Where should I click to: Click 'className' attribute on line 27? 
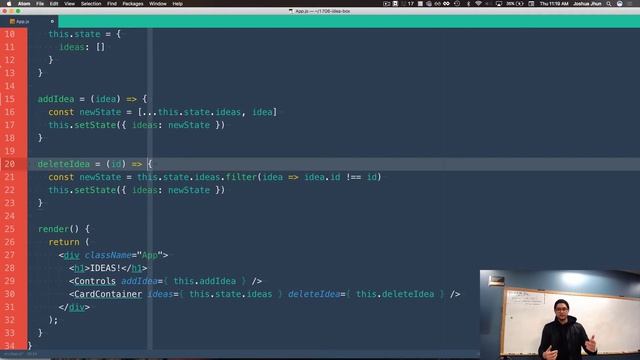[x=108, y=255]
